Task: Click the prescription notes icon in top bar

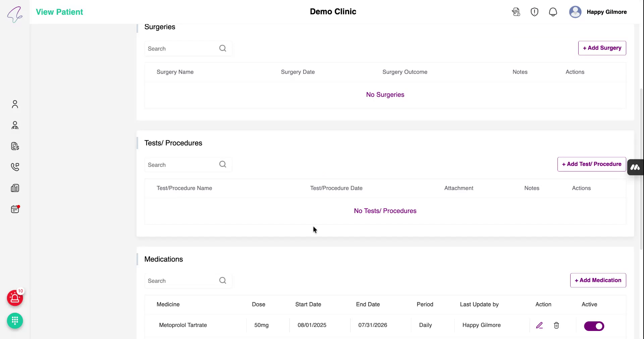Action: [x=516, y=12]
